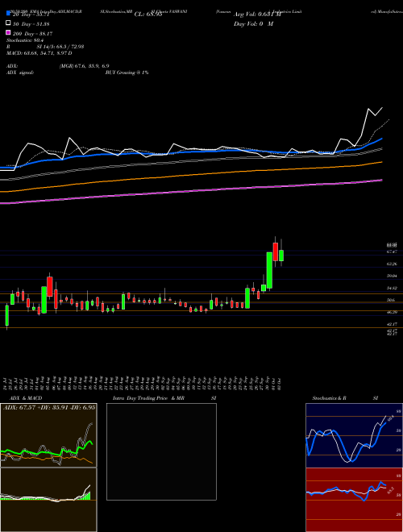
Task: Click the '(MGR) 67.6, 35.9, 6.9' ADX values
Action: coord(84,66)
